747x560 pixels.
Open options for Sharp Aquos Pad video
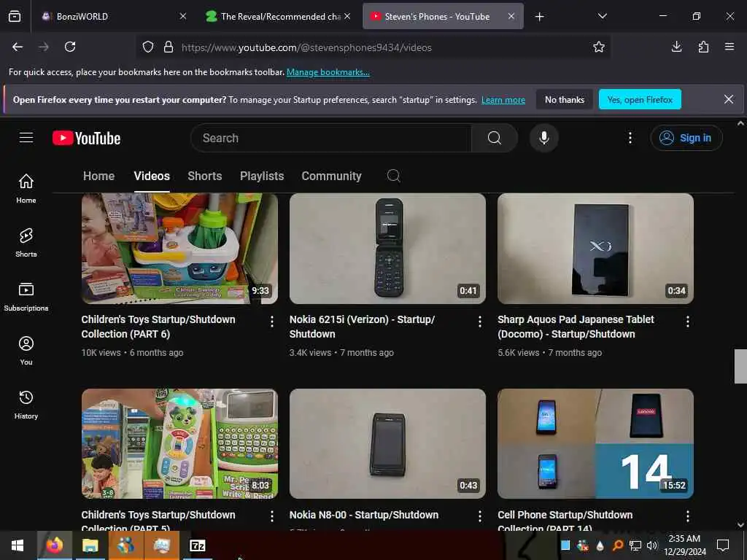[x=687, y=322]
